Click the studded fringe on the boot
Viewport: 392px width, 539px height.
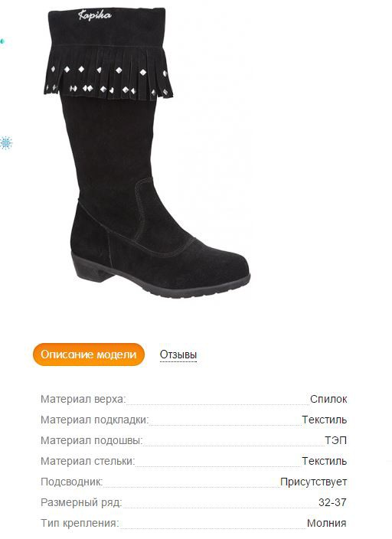click(108, 75)
